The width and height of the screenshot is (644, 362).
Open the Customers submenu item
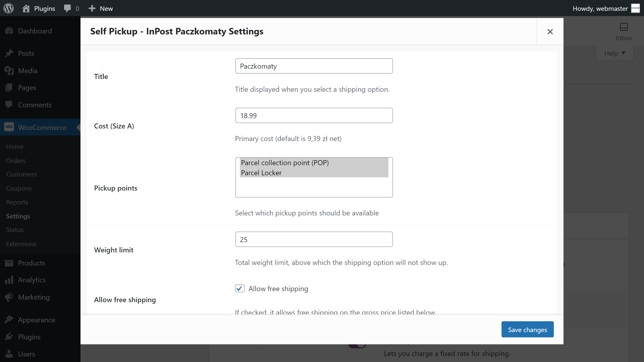(x=21, y=174)
